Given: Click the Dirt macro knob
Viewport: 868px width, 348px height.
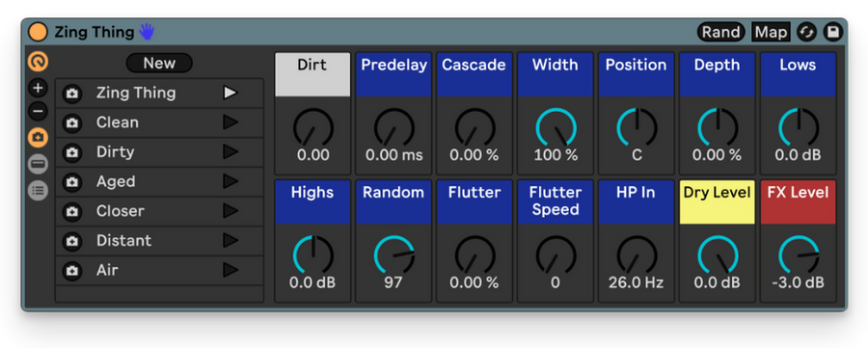Looking at the screenshot, I should (312, 128).
